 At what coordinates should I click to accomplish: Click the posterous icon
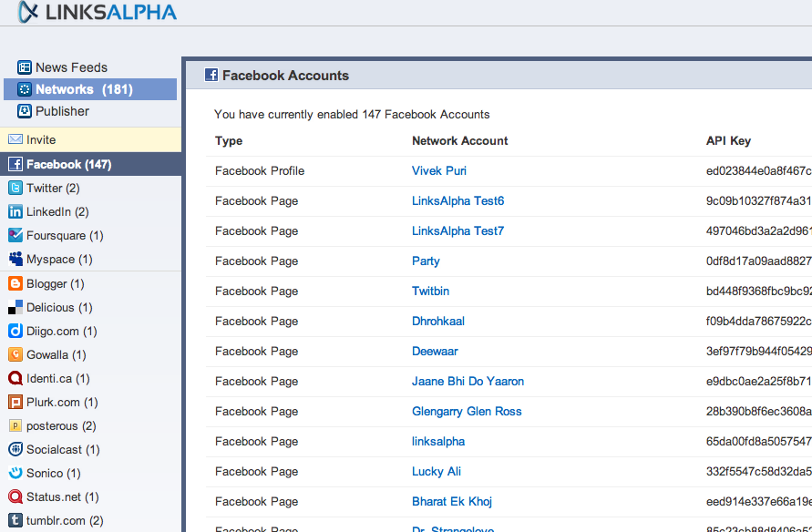click(x=15, y=426)
